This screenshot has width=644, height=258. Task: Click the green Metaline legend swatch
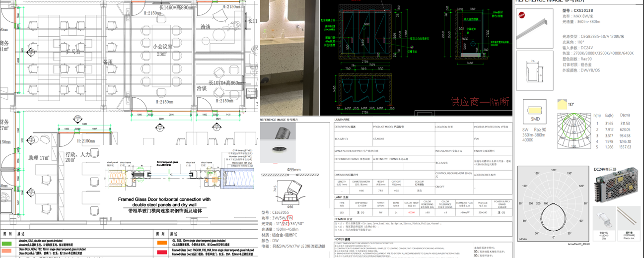coord(7,243)
